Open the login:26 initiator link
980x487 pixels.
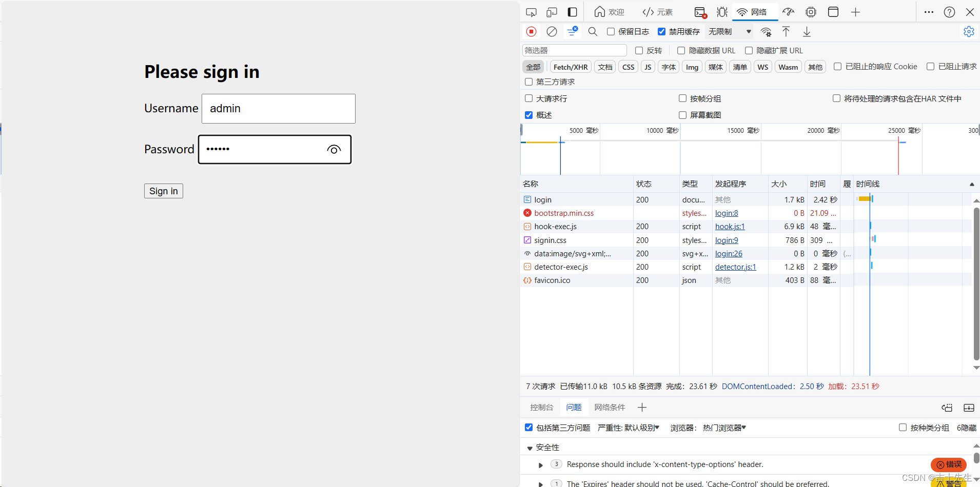[729, 254]
